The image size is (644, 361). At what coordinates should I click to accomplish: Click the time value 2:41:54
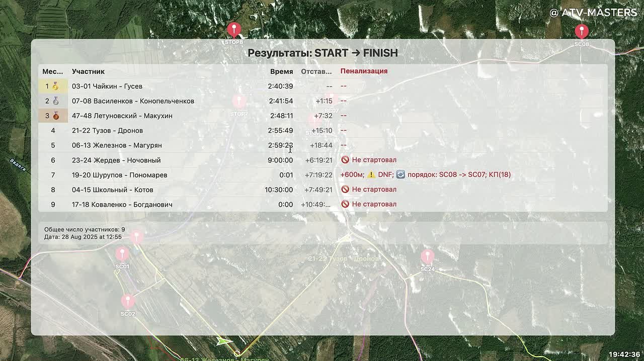tap(281, 101)
